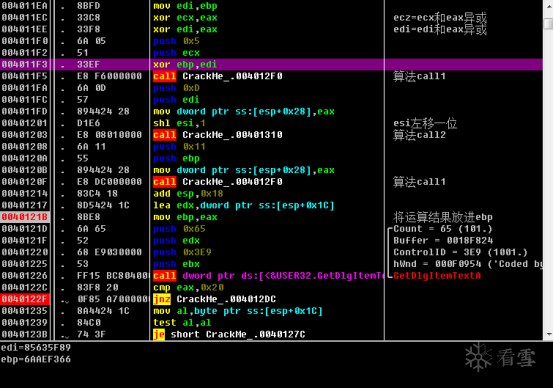Click breakpoint address 0040121B

coord(24,217)
